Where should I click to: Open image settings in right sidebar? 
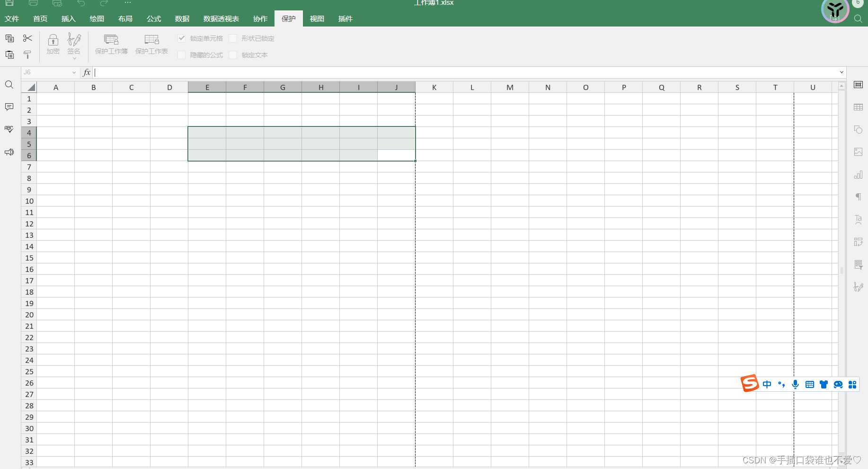click(858, 152)
